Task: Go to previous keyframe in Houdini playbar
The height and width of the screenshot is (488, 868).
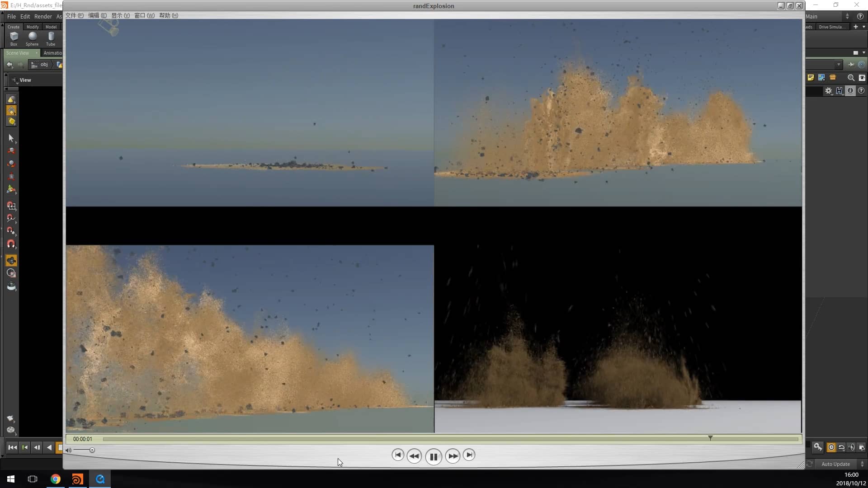Action: (25, 447)
